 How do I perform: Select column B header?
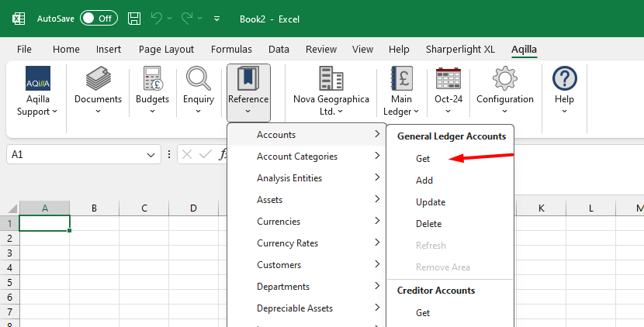click(x=94, y=208)
